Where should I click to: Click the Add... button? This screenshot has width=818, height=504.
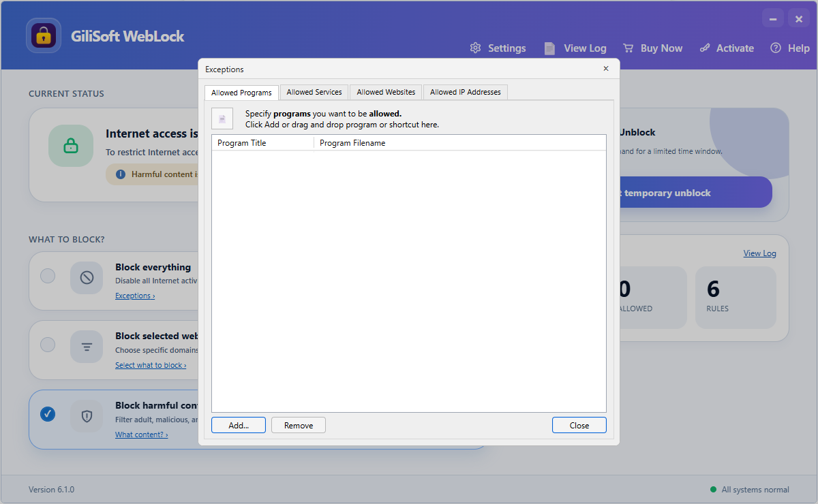[239, 425]
